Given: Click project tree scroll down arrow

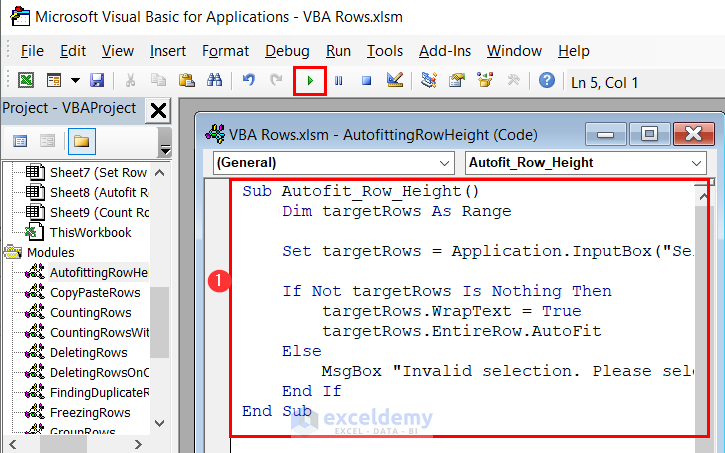Looking at the screenshot, I should coord(160,423).
